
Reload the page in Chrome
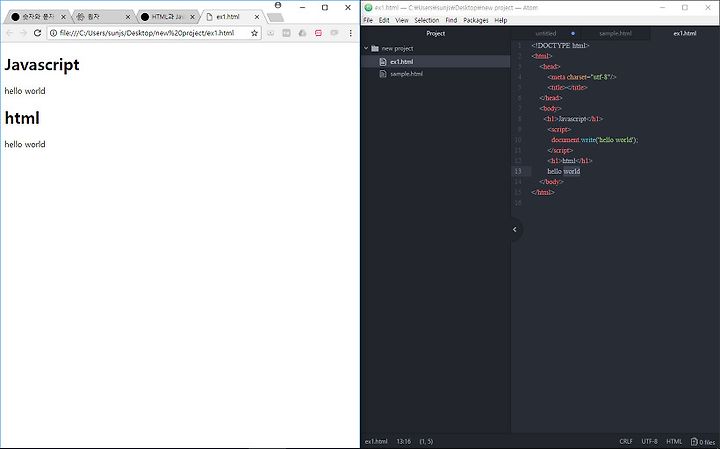click(38, 33)
